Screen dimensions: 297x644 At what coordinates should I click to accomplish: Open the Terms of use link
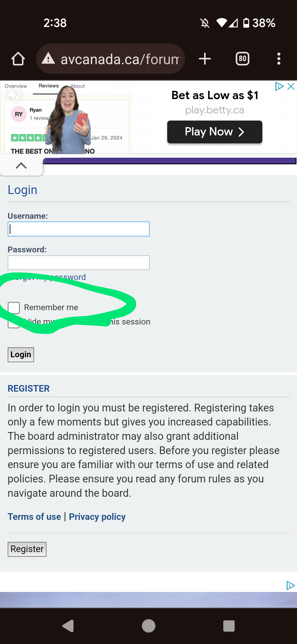[34, 517]
